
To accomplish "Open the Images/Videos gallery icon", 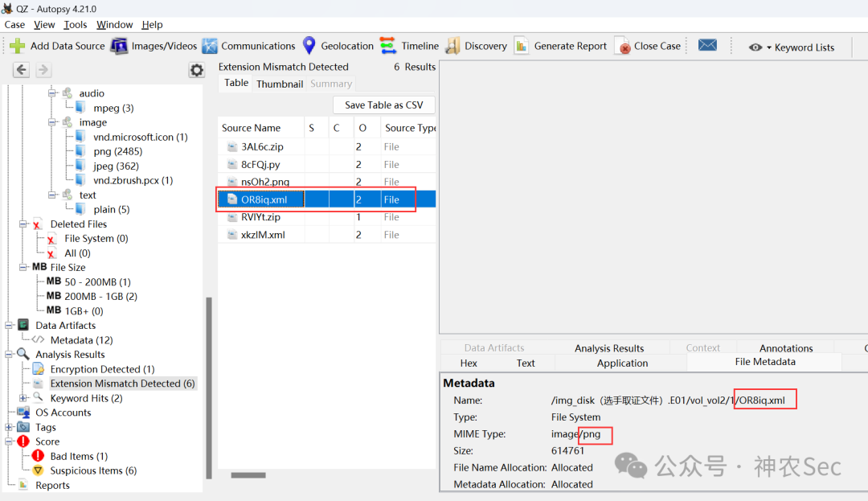I will pyautogui.click(x=118, y=46).
